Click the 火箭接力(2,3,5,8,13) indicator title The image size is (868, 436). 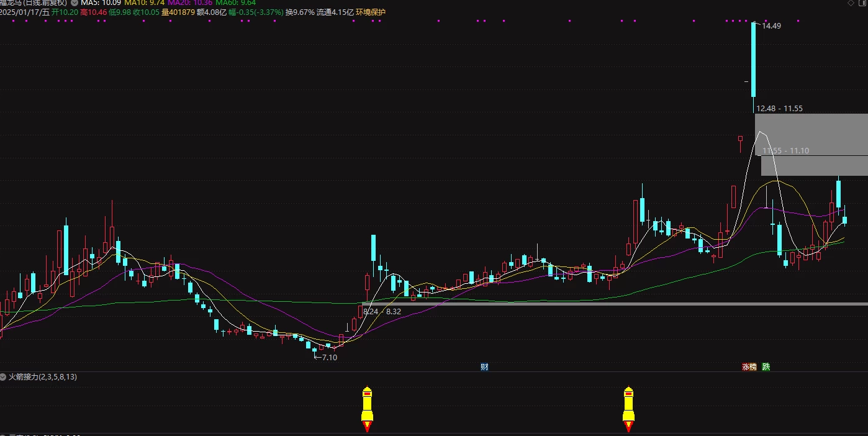pos(43,377)
